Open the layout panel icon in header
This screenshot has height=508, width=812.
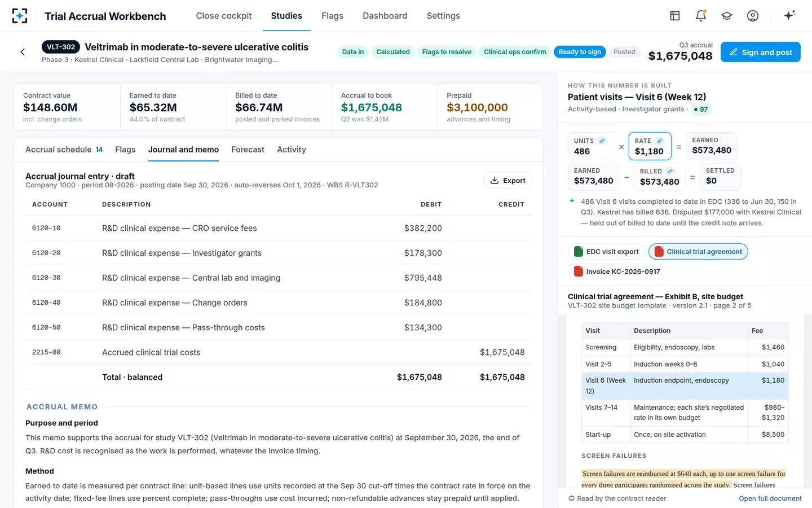(675, 16)
